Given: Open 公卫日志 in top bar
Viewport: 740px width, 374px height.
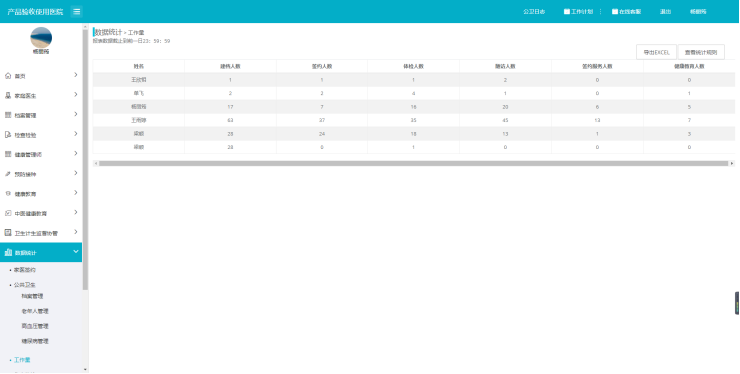Looking at the screenshot, I should [x=534, y=11].
